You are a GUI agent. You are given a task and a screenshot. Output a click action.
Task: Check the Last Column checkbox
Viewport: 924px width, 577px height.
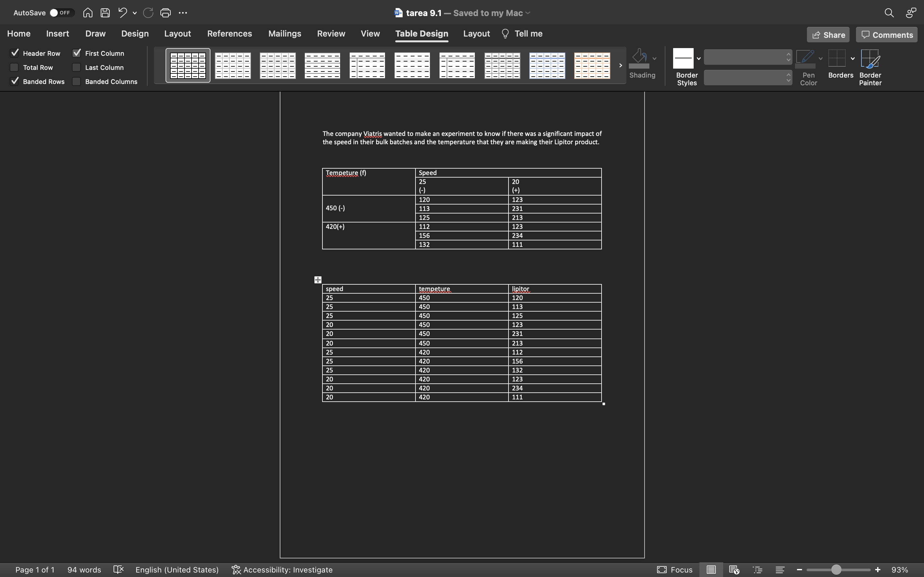[76, 68]
